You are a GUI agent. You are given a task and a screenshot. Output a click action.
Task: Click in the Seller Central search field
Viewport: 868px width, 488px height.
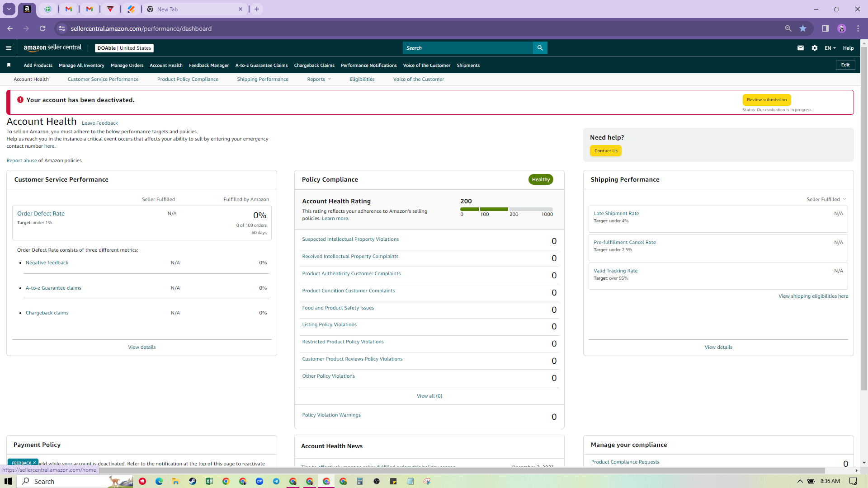pos(468,48)
